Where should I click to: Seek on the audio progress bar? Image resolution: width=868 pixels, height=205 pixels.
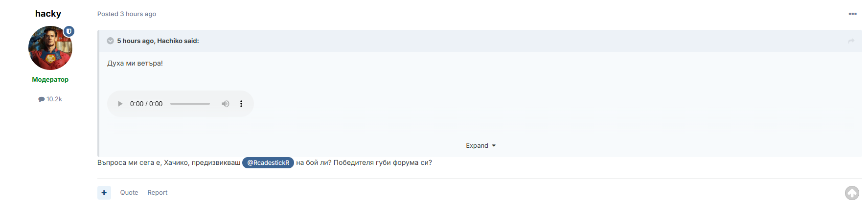click(x=190, y=104)
